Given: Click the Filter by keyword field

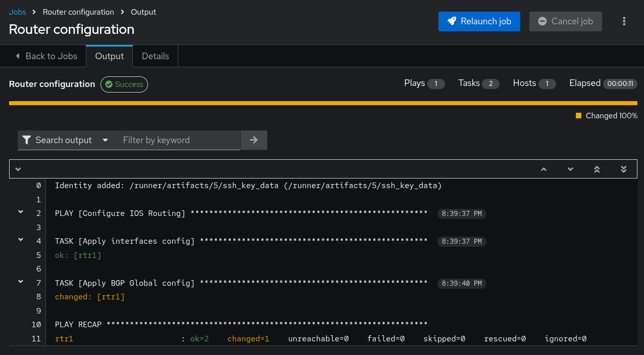Looking at the screenshot, I should (178, 140).
